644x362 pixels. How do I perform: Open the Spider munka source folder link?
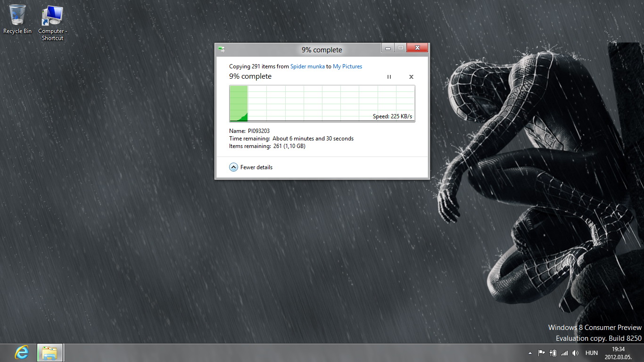(307, 66)
